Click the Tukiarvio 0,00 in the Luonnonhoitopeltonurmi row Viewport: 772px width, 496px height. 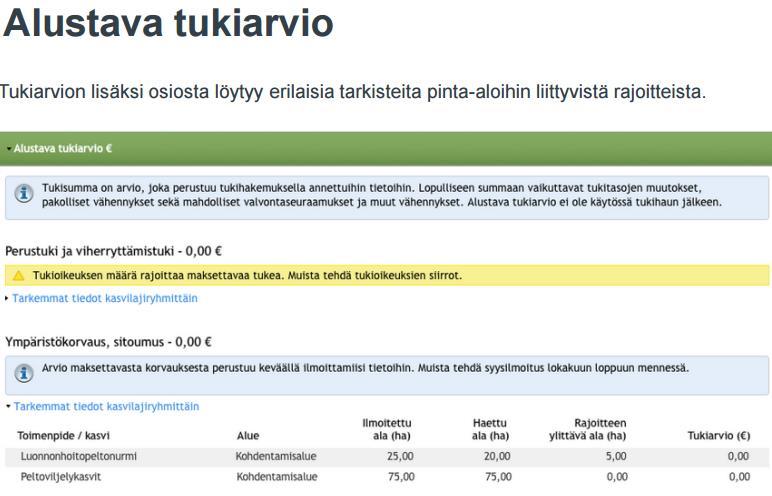coord(739,457)
